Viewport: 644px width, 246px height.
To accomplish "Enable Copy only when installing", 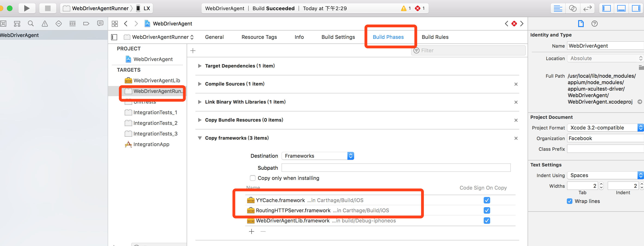I will [x=252, y=178].
